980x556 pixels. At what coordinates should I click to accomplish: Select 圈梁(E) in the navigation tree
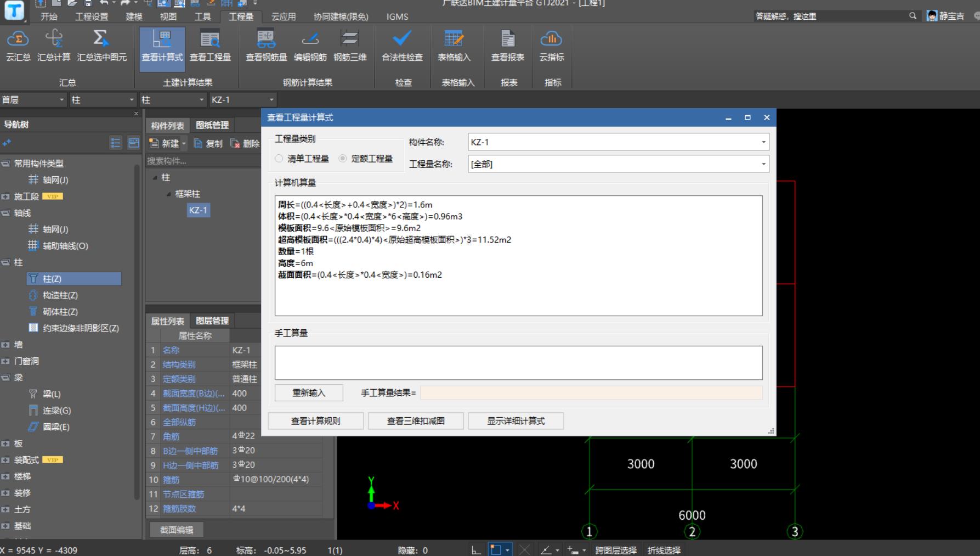(x=49, y=427)
